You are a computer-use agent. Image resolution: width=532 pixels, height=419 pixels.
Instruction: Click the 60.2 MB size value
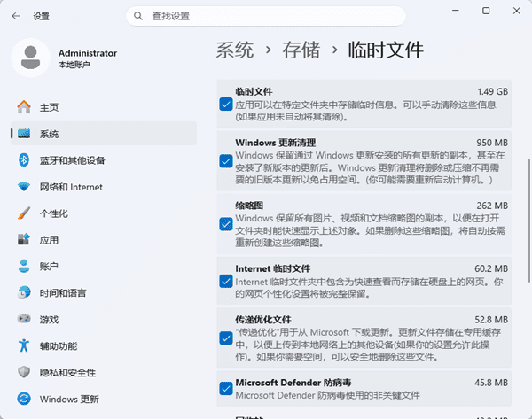[491, 268]
